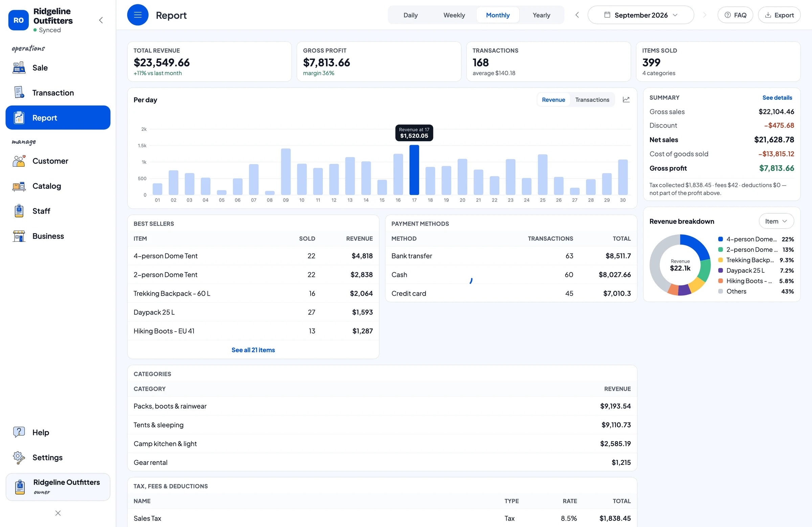812x527 pixels.
Task: Click the Export button
Action: (x=779, y=15)
